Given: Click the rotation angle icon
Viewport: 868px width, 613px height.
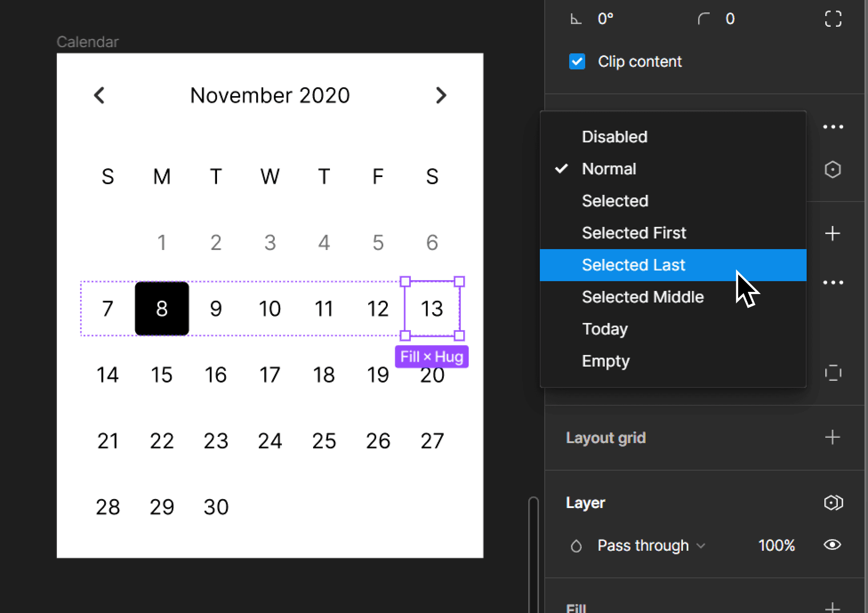Looking at the screenshot, I should [576, 19].
